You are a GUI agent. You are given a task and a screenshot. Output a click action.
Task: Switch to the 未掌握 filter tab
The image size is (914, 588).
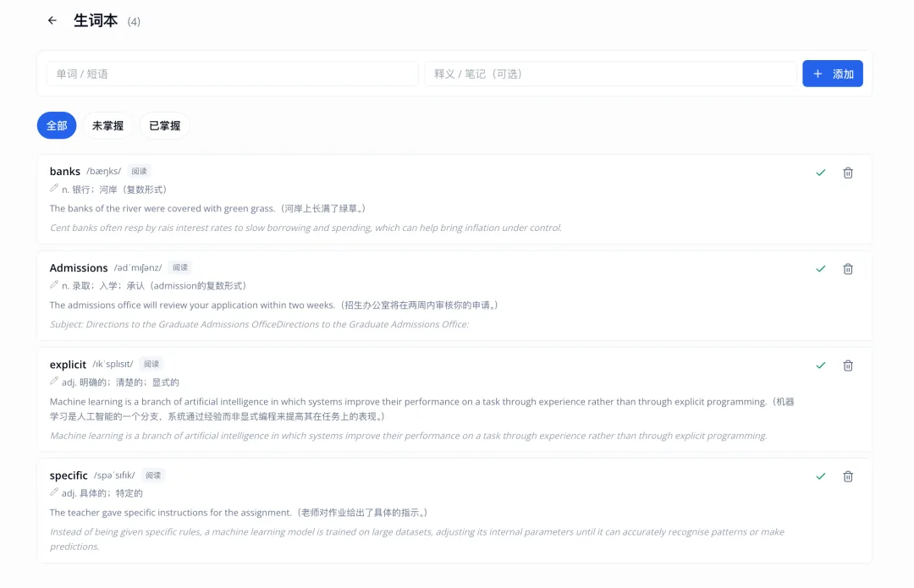pyautogui.click(x=107, y=125)
